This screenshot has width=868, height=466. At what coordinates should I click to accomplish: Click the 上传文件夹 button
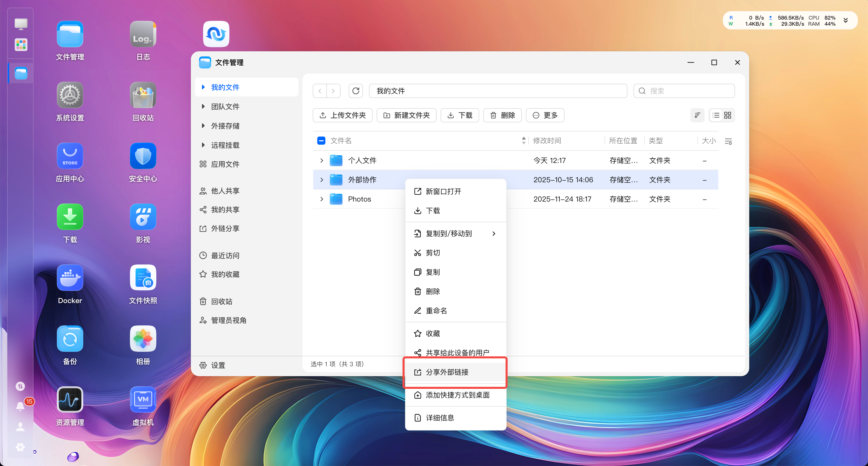[x=342, y=115]
